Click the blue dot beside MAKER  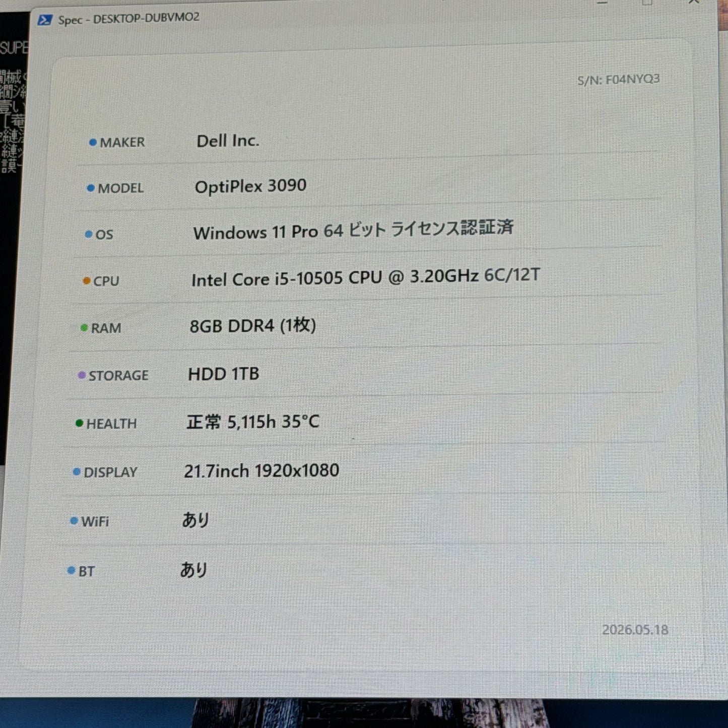click(x=93, y=143)
